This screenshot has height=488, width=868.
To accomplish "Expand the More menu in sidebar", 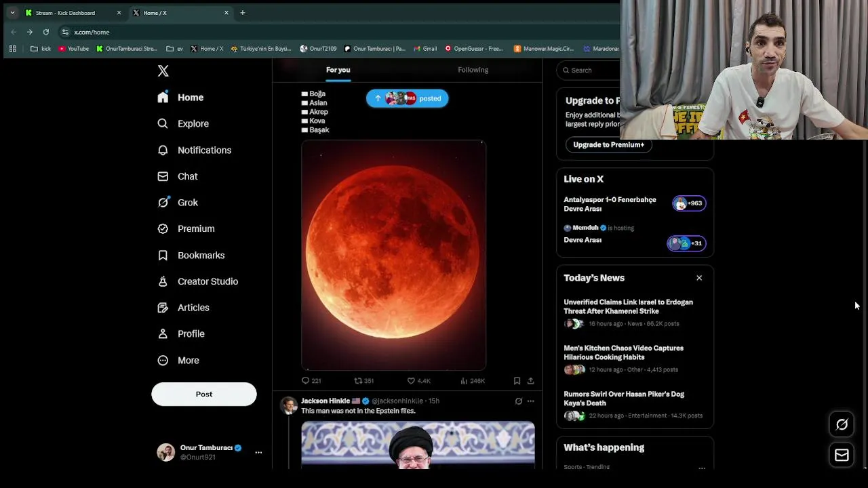I will (x=178, y=360).
